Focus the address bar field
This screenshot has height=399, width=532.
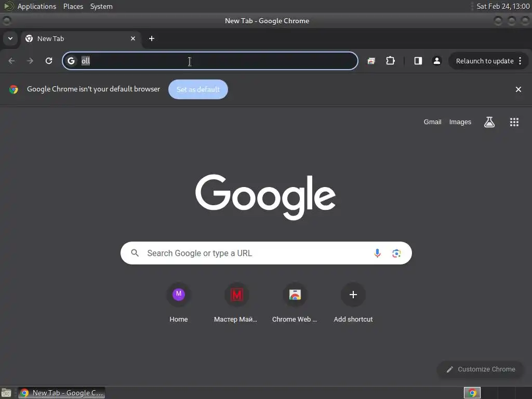210,61
